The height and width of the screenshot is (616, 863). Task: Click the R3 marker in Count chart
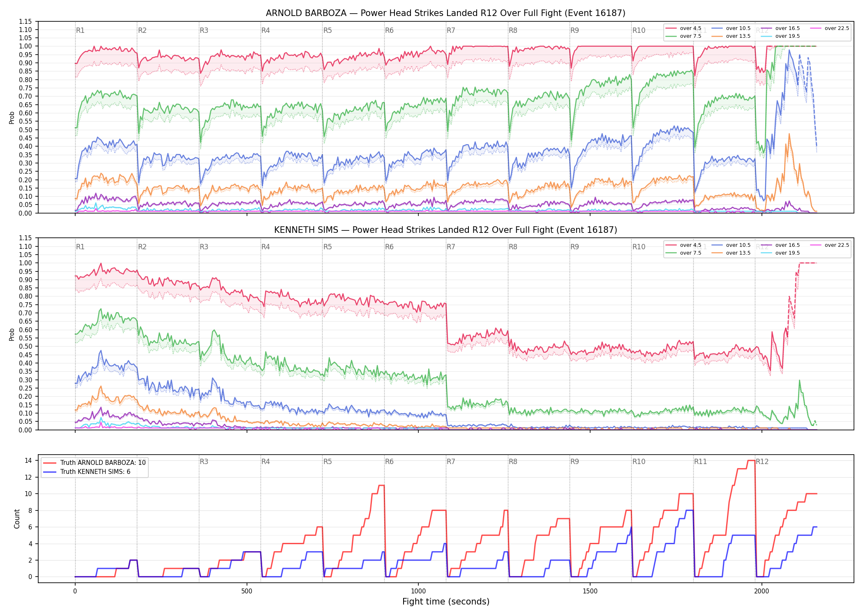pos(204,462)
